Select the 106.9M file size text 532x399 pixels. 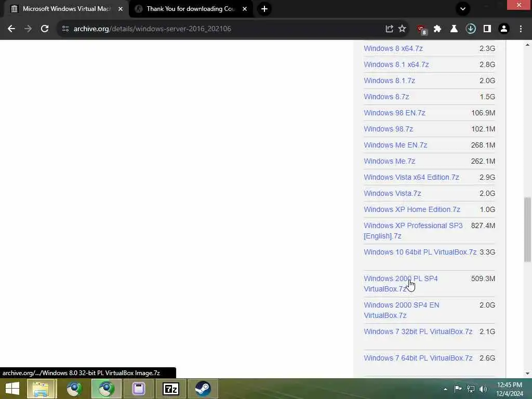[483, 113]
